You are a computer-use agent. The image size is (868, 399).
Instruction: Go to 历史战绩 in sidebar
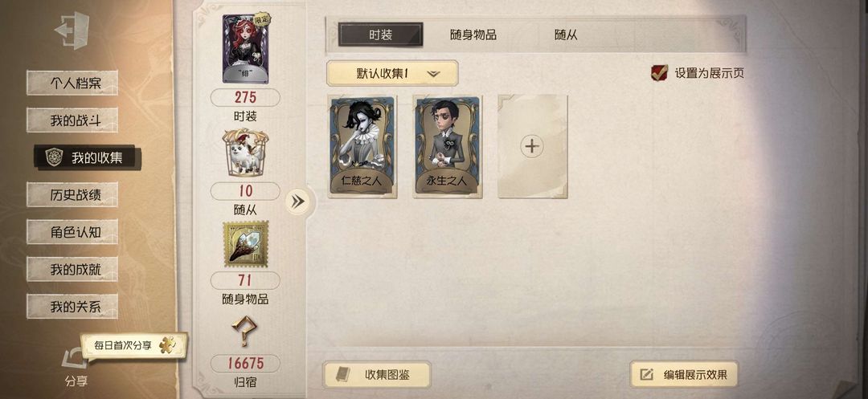tap(72, 194)
